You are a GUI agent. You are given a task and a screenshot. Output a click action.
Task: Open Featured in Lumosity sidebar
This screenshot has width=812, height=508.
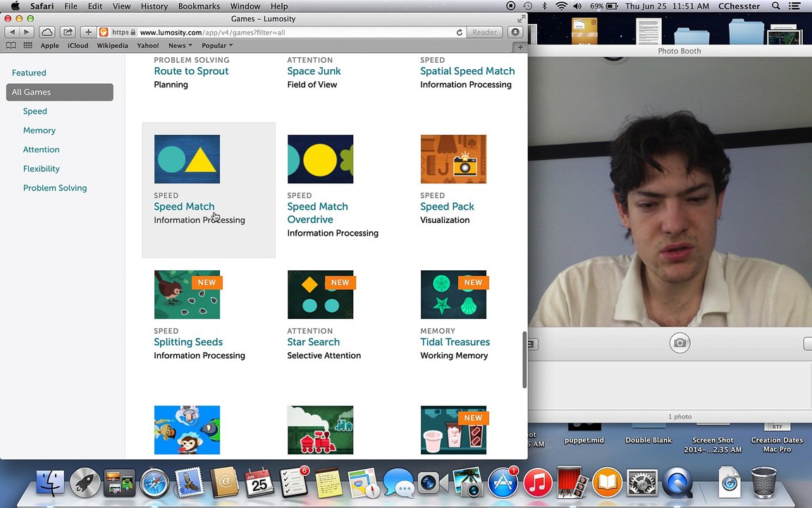29,73
